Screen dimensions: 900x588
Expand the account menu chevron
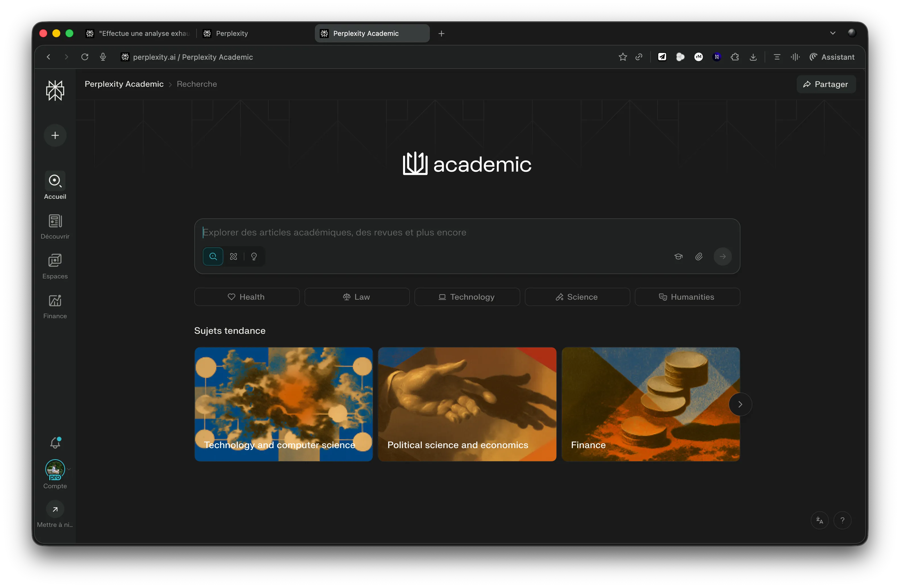click(69, 469)
